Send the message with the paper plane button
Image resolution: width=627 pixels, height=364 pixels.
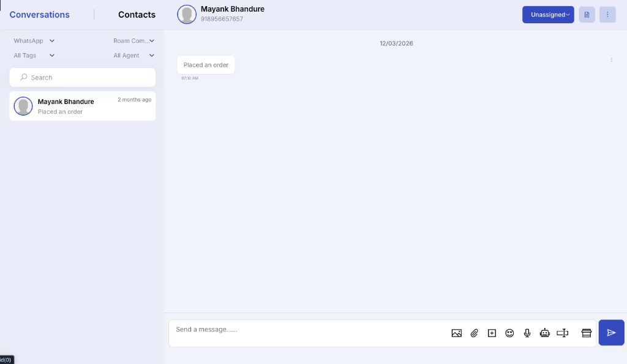point(611,332)
